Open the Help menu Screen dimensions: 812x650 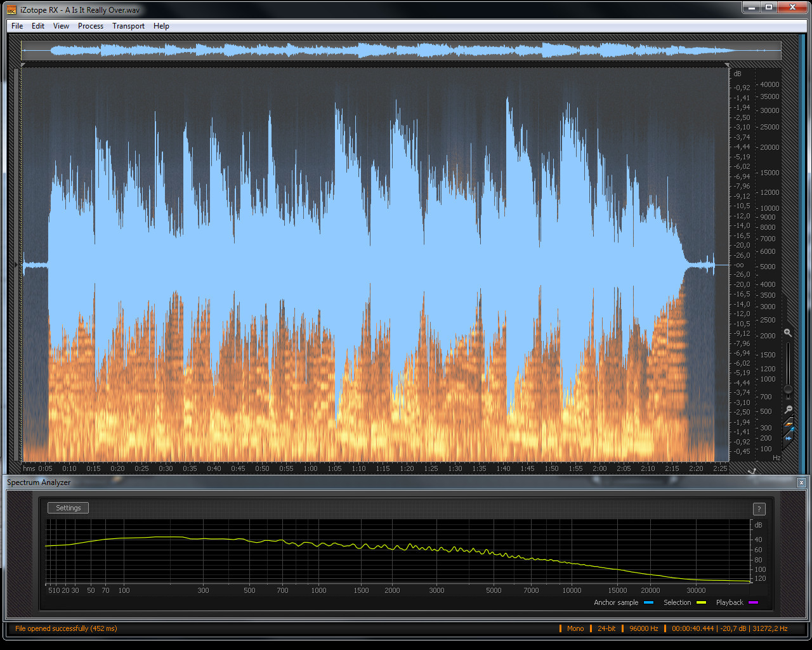point(161,26)
